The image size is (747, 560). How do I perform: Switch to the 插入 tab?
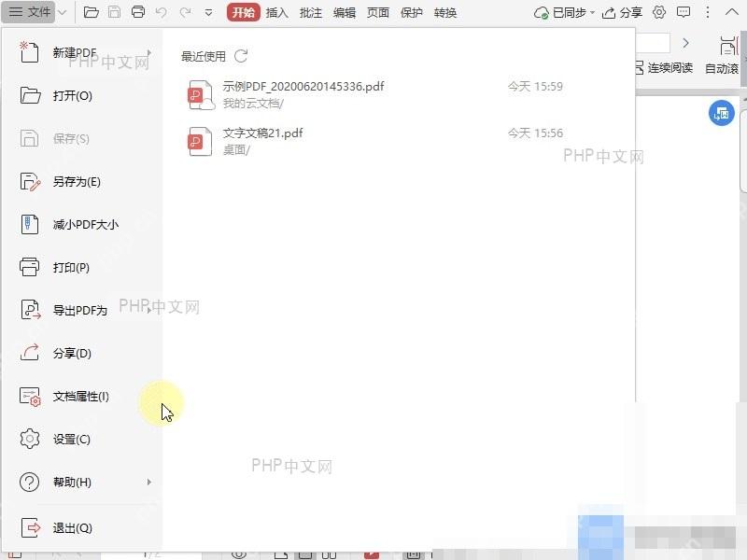[x=276, y=13]
